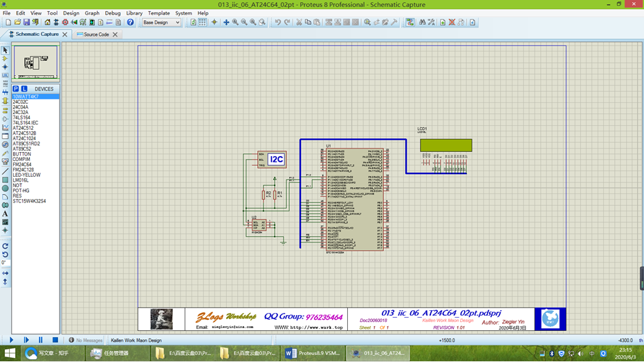Open the Library menu

tap(134, 13)
